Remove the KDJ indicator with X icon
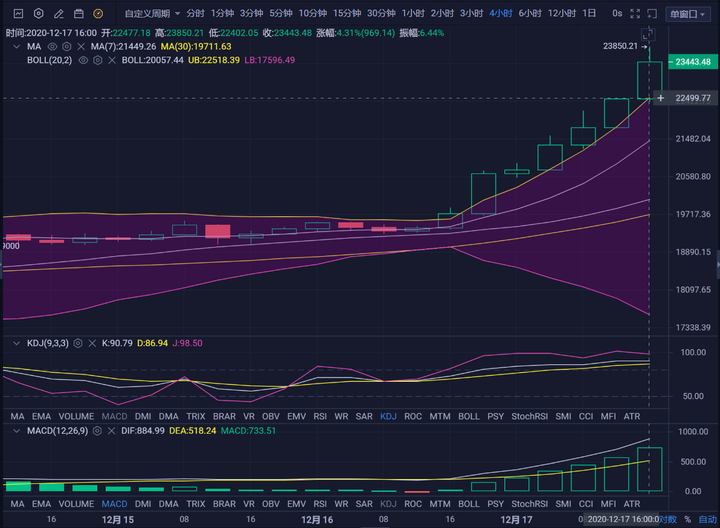The image size is (720, 528). pos(92,343)
